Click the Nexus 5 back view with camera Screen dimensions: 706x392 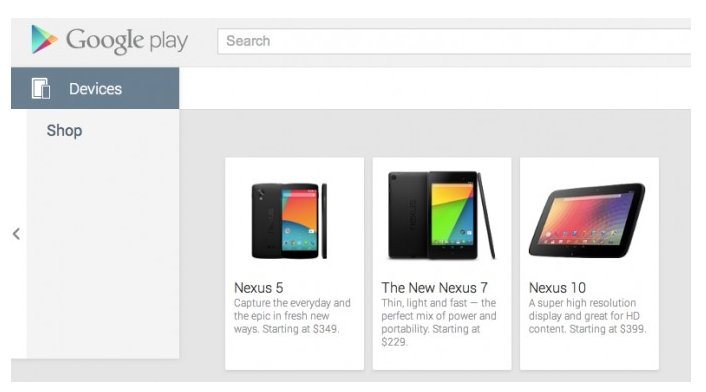tap(267, 221)
